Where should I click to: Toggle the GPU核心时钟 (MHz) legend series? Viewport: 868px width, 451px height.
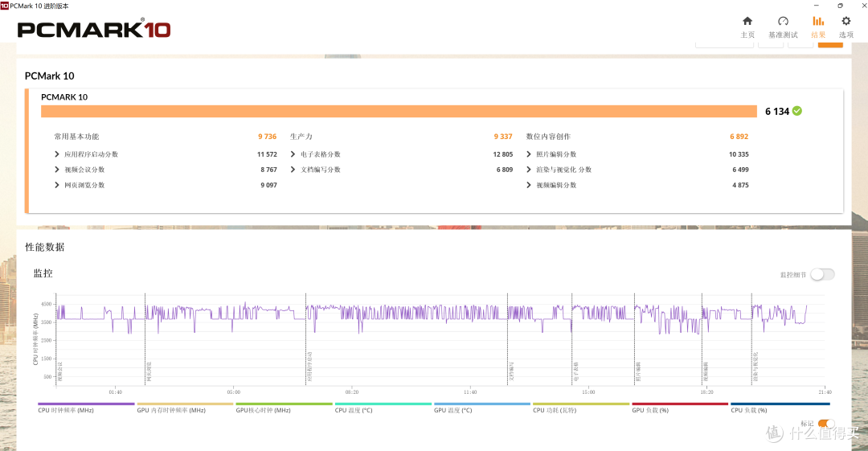284,408
